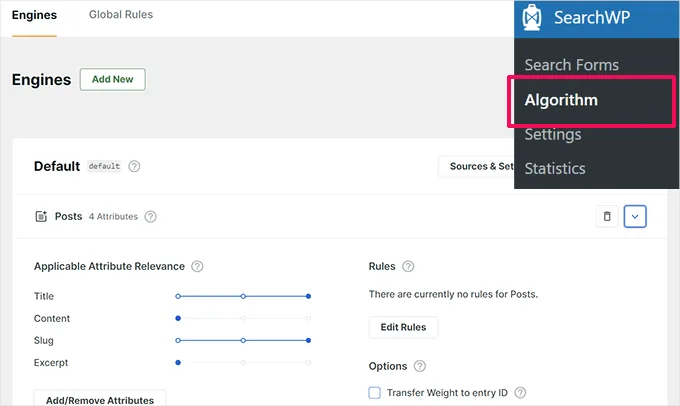The height and width of the screenshot is (406, 680).
Task: Click the help icon next to Rules
Action: (408, 267)
